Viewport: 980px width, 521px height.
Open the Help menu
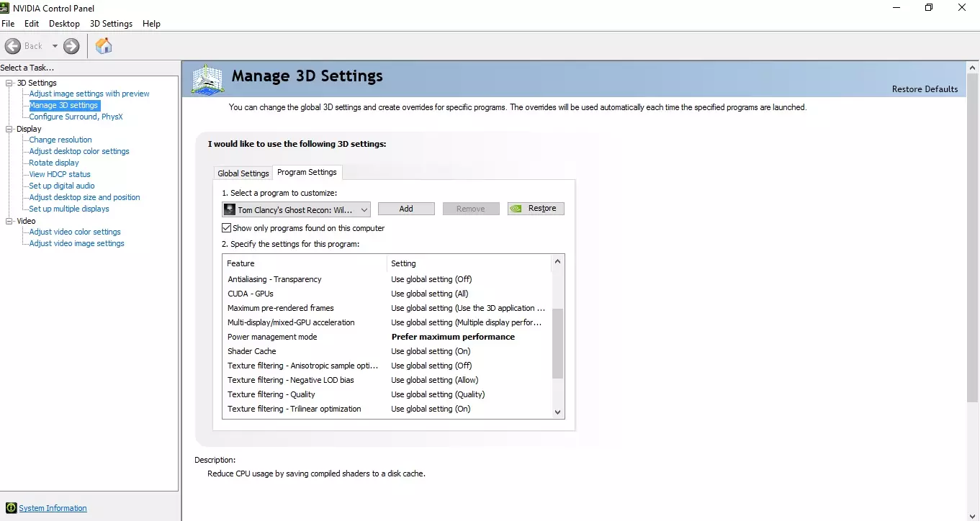[151, 24]
